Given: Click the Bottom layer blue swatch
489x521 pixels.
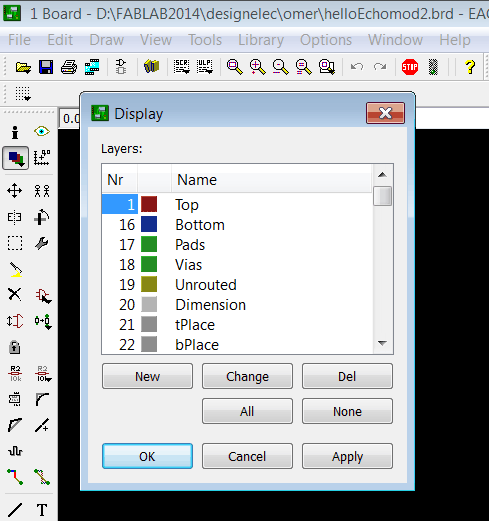Looking at the screenshot, I should [x=149, y=224].
